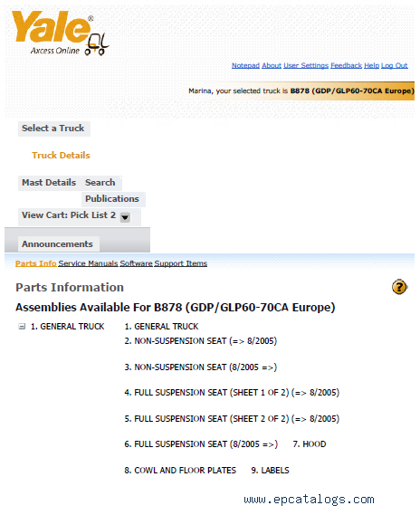Image resolution: width=420 pixels, height=515 pixels.
Task: Open the Software Support Items link
Action: point(164,263)
